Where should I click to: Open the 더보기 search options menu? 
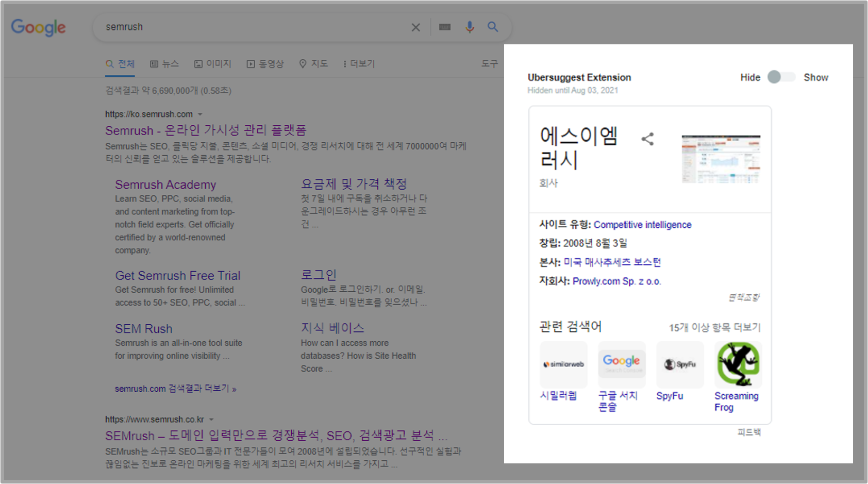[x=359, y=63]
